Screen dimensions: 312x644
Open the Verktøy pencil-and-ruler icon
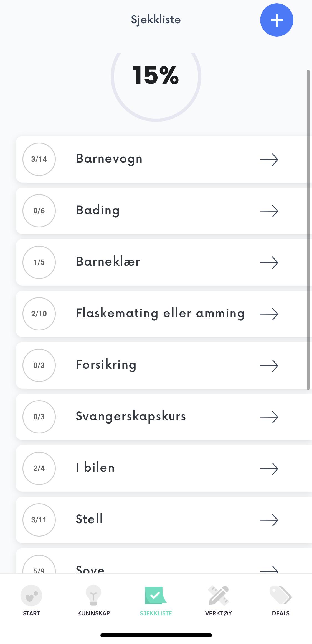pyautogui.click(x=218, y=595)
